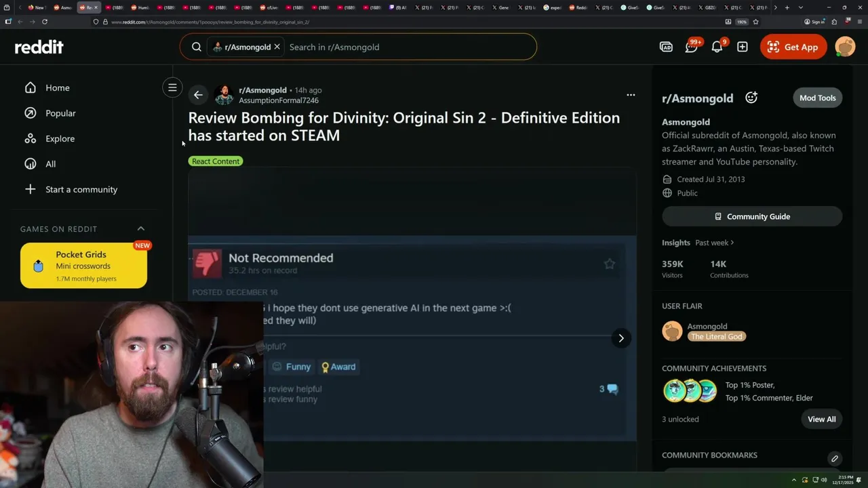868x488 pixels.
Task: Create a new post with plus icon
Action: coord(743,47)
